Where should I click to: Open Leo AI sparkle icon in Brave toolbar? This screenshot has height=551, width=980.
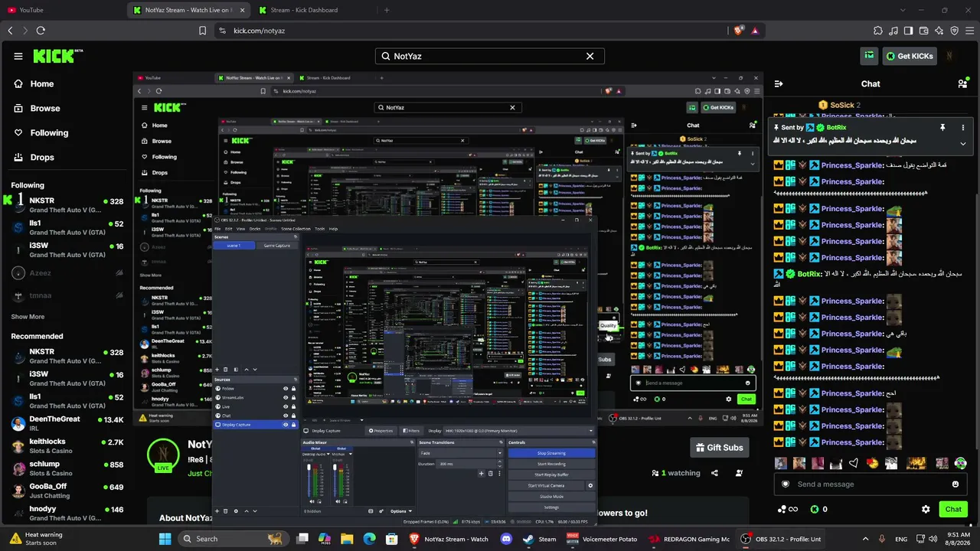(939, 31)
